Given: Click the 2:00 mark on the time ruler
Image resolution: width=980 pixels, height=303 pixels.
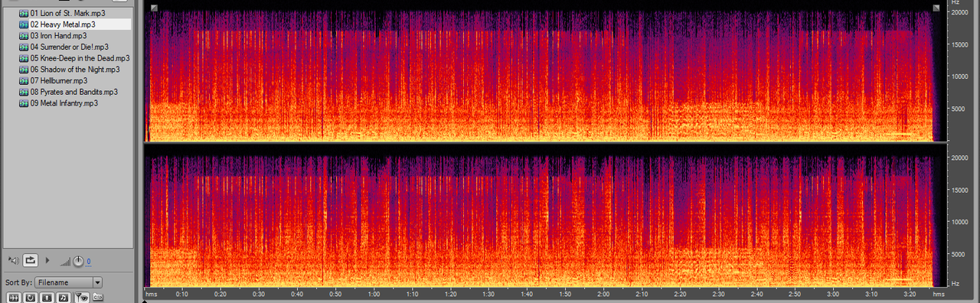Looking at the screenshot, I should click(604, 294).
